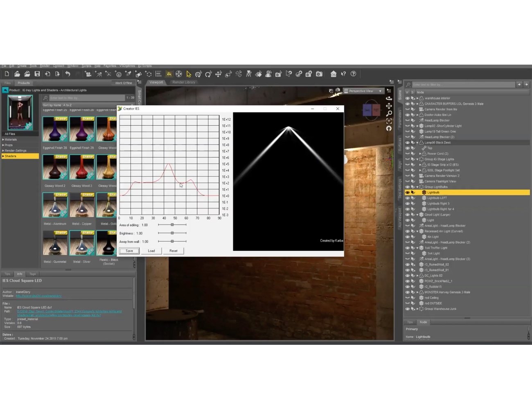Collapse the Lamp06 Black Desk node

click(x=417, y=143)
